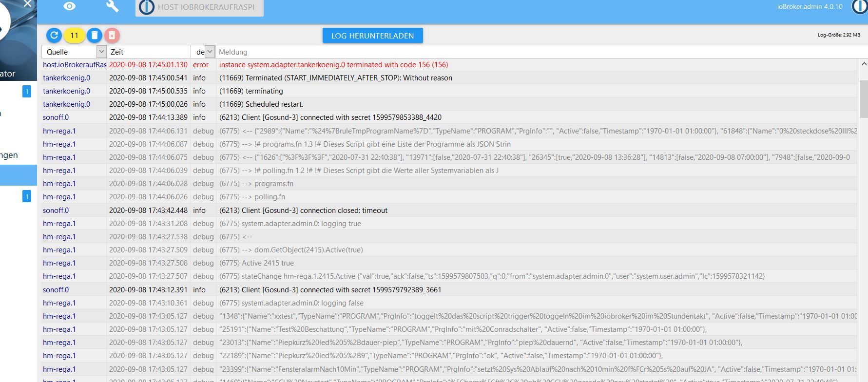Click the log vertical scrollbar thumb
The image size is (868, 382).
click(864, 99)
